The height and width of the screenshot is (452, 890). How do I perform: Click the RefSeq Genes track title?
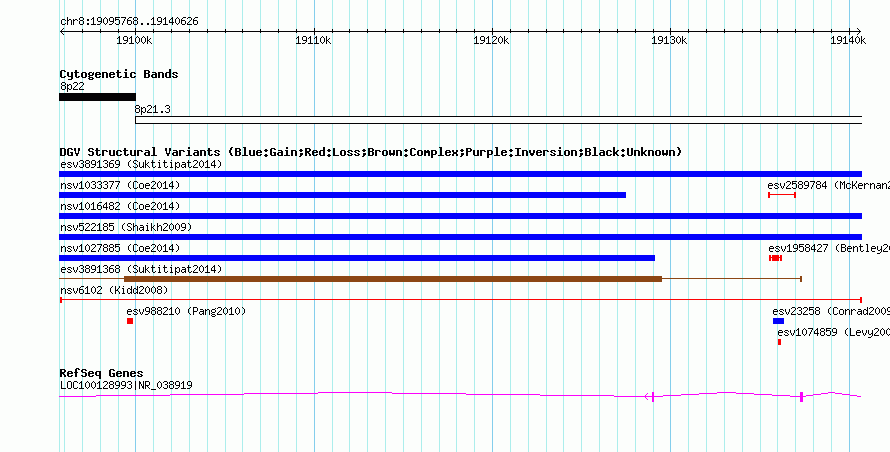(x=101, y=373)
